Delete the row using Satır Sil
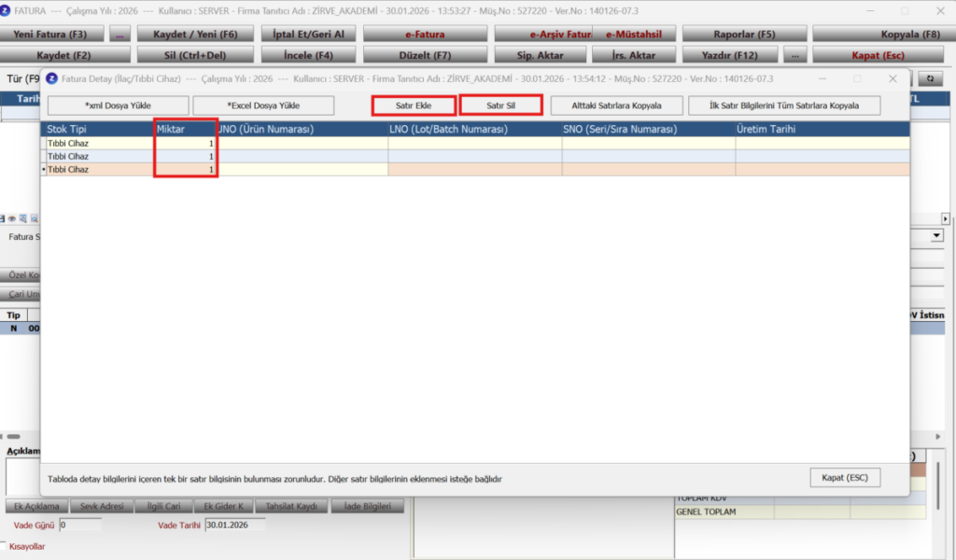This screenshot has width=956, height=560. pyautogui.click(x=500, y=105)
